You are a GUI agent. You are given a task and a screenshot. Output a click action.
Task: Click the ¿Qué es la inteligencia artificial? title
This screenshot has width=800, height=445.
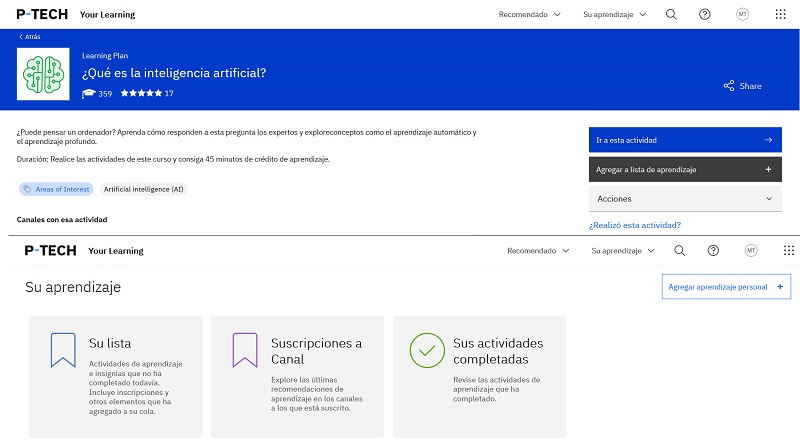click(174, 73)
